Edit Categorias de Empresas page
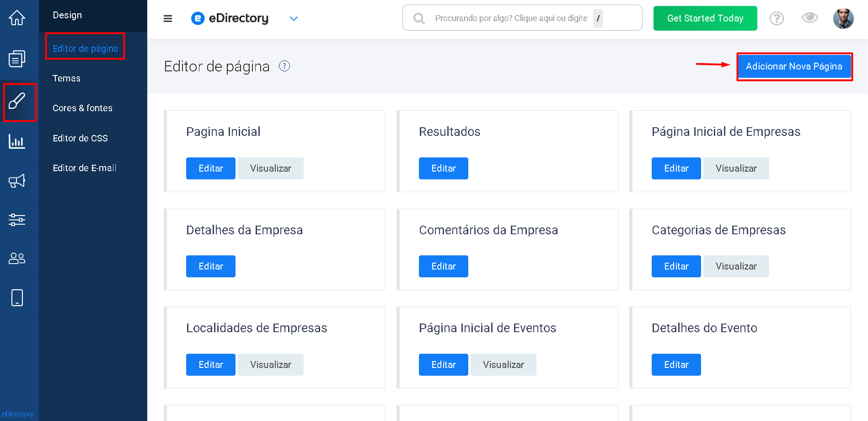This screenshot has height=421, width=868. (676, 266)
